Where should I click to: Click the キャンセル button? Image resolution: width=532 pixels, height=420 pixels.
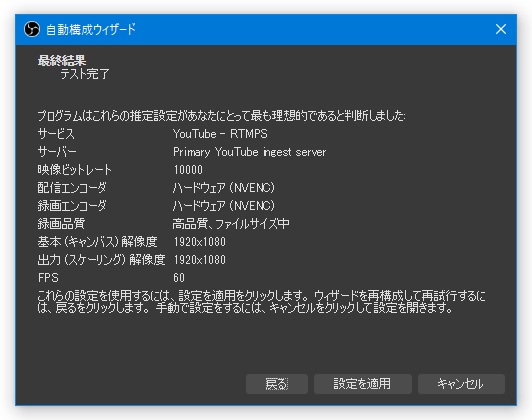[461, 384]
